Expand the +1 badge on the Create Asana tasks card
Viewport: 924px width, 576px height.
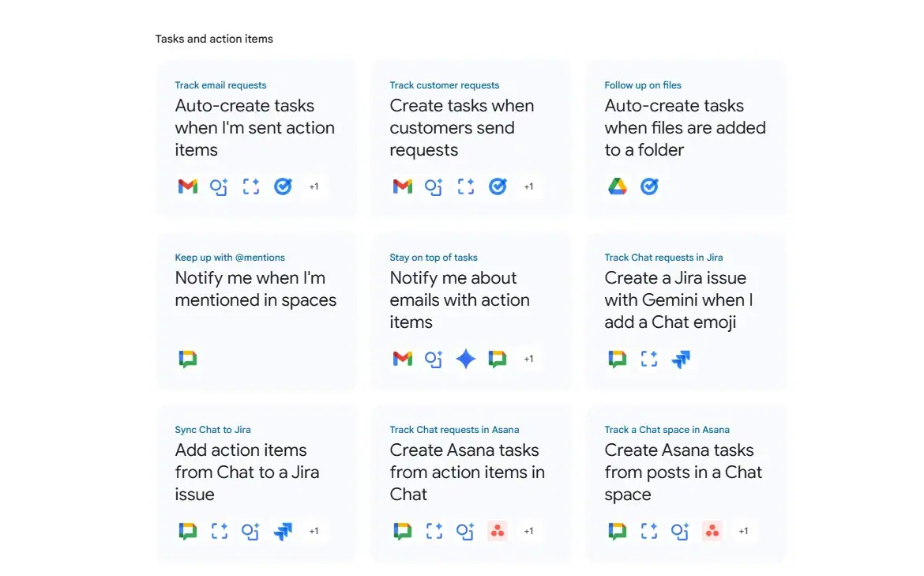tap(529, 531)
